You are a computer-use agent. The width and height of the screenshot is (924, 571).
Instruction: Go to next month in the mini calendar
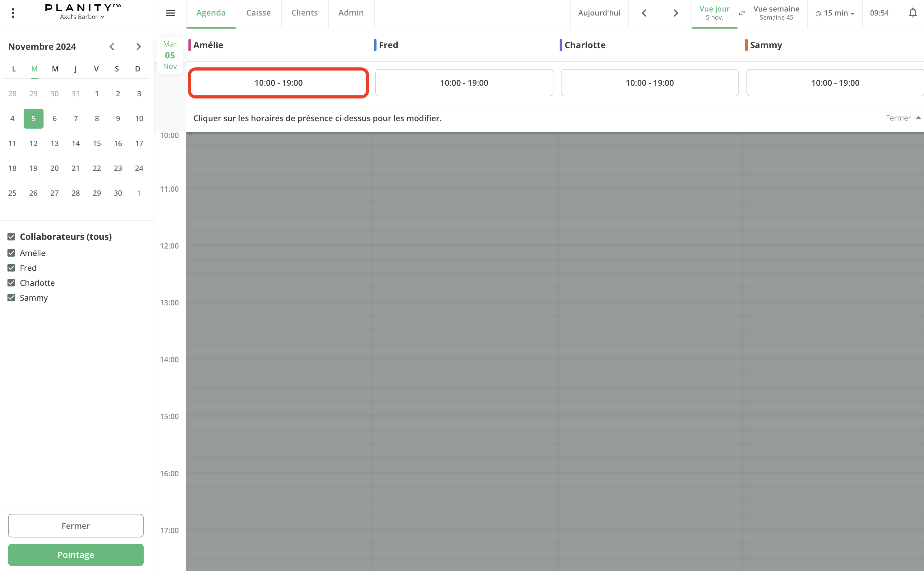[x=138, y=46]
